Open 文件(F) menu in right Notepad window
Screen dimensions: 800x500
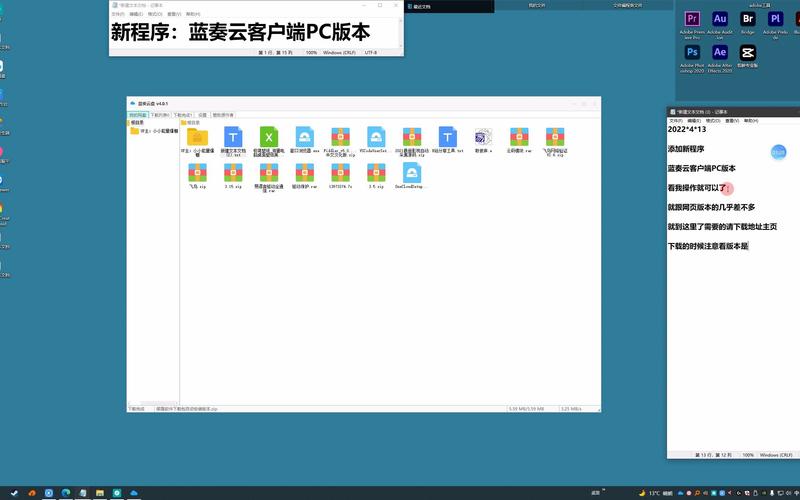676,121
